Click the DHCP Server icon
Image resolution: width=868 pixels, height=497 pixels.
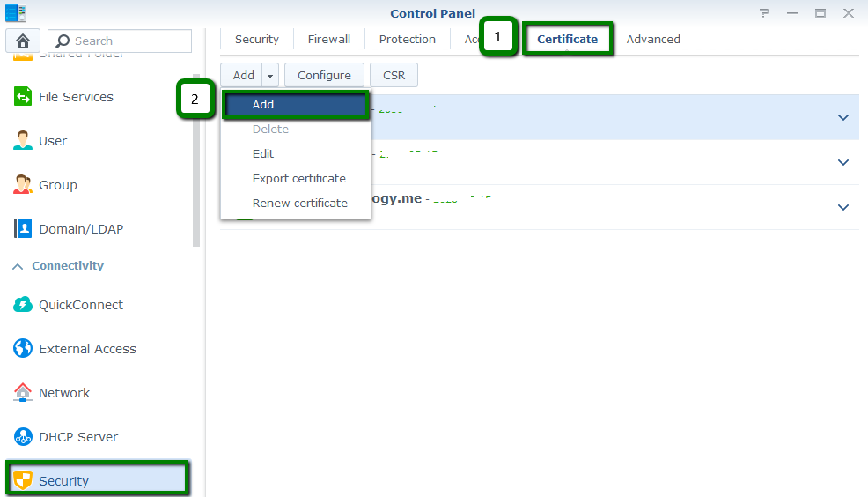[x=23, y=437]
